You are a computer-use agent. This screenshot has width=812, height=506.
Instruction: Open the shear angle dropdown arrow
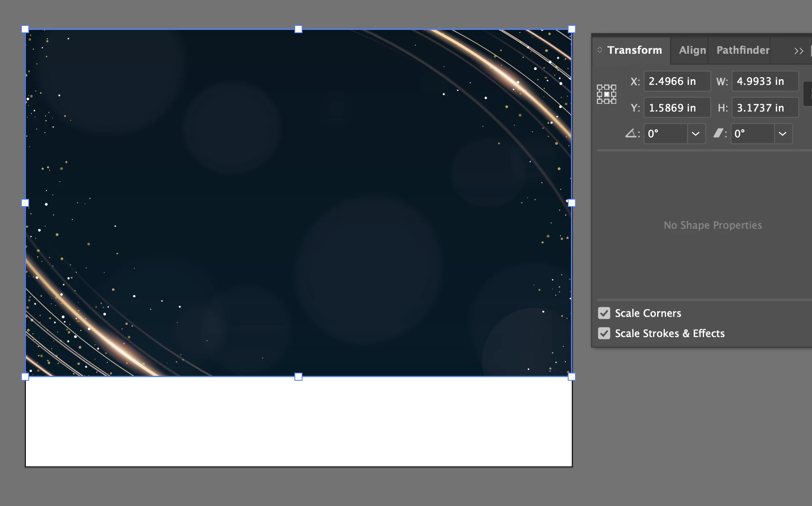click(783, 134)
